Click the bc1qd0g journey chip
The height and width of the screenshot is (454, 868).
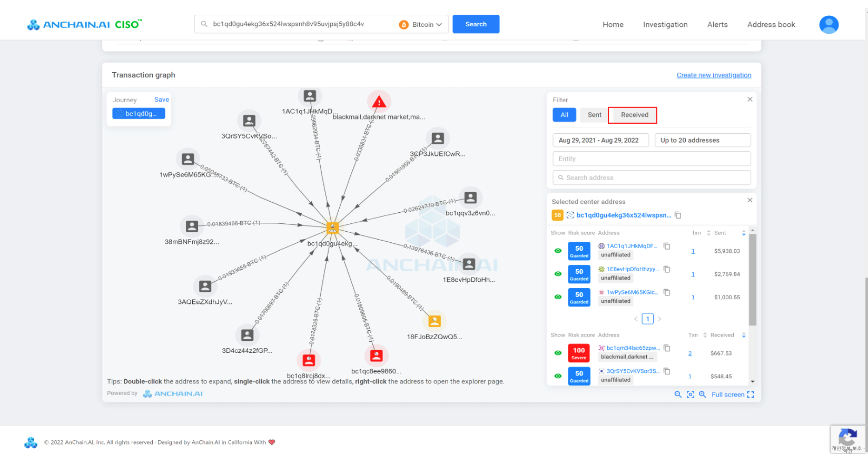point(139,114)
